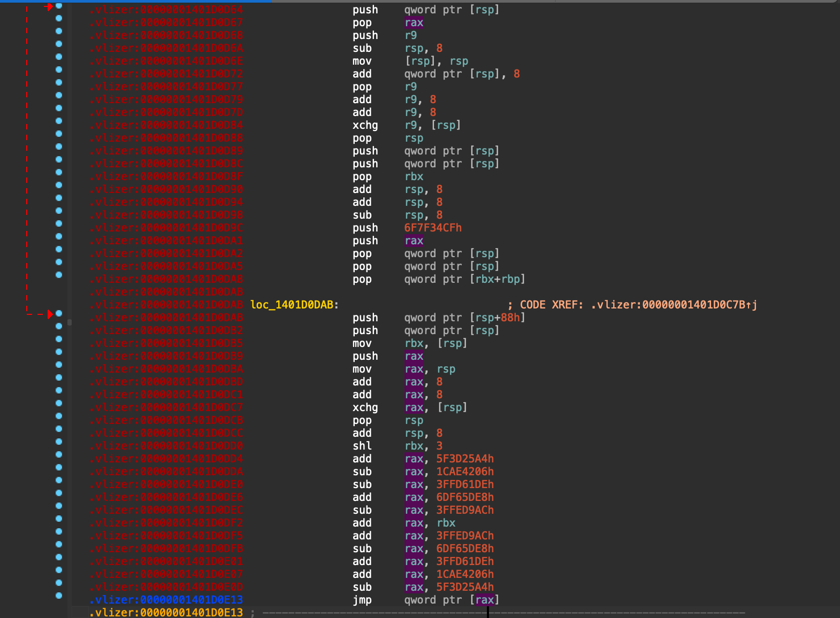Toggle breakpoint dot at pop qword ptr [rbx+rbp]
The width and height of the screenshot is (840, 618).
coord(59,275)
